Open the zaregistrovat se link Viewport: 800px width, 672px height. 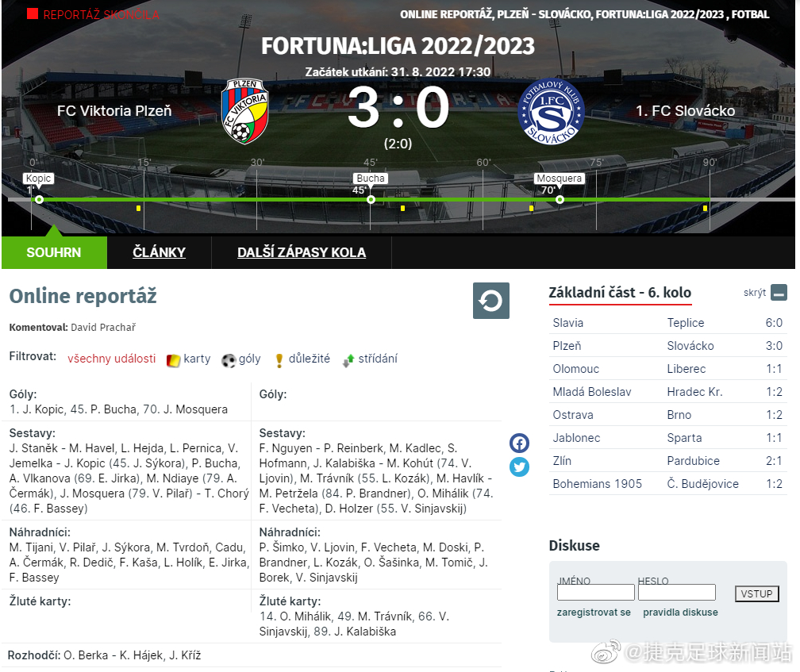594,612
